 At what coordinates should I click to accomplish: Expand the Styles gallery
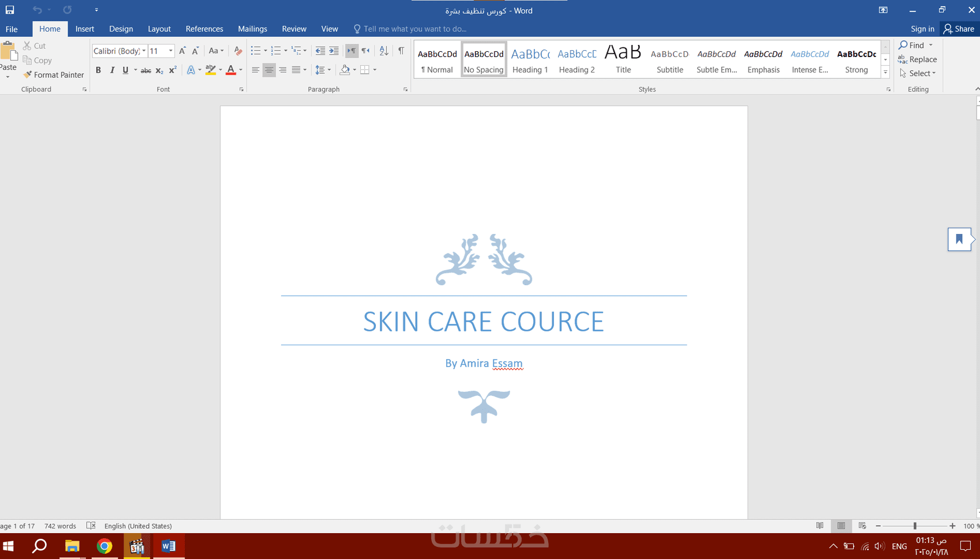click(885, 72)
